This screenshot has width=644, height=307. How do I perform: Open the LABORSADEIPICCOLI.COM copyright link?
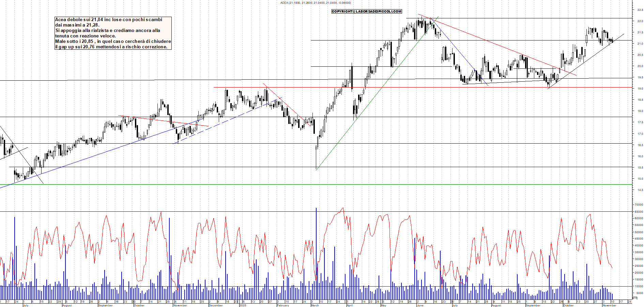[x=366, y=11]
